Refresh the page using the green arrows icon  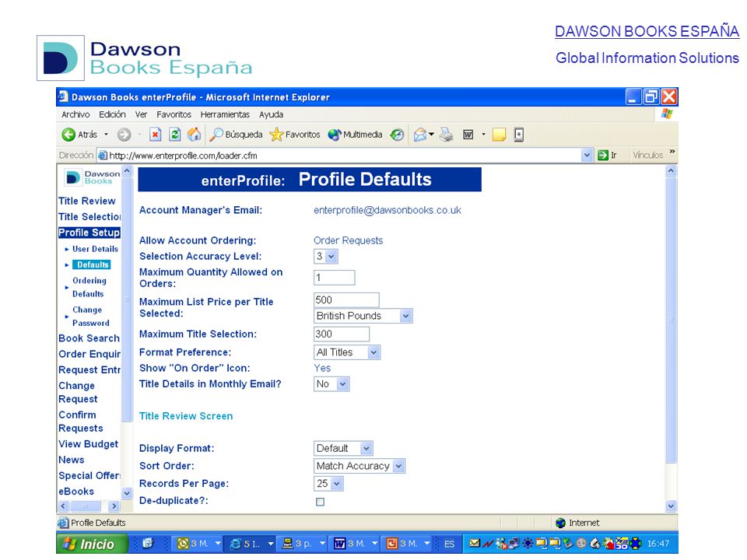(x=175, y=135)
